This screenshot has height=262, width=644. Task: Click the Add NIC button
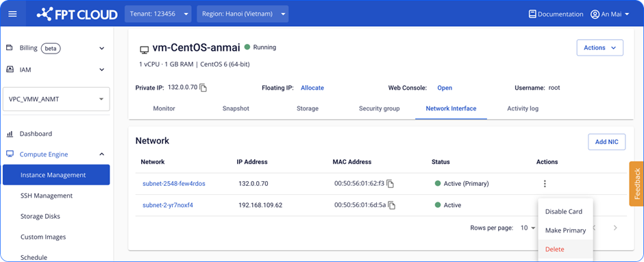606,142
